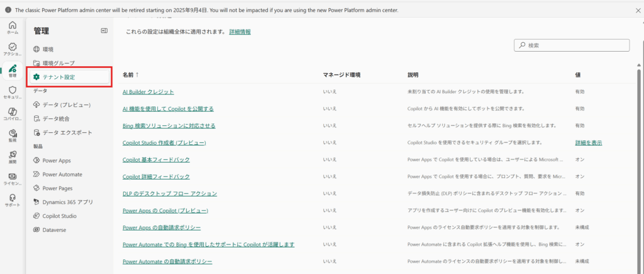Open the Support (サポート) headset icon

[x=12, y=200]
